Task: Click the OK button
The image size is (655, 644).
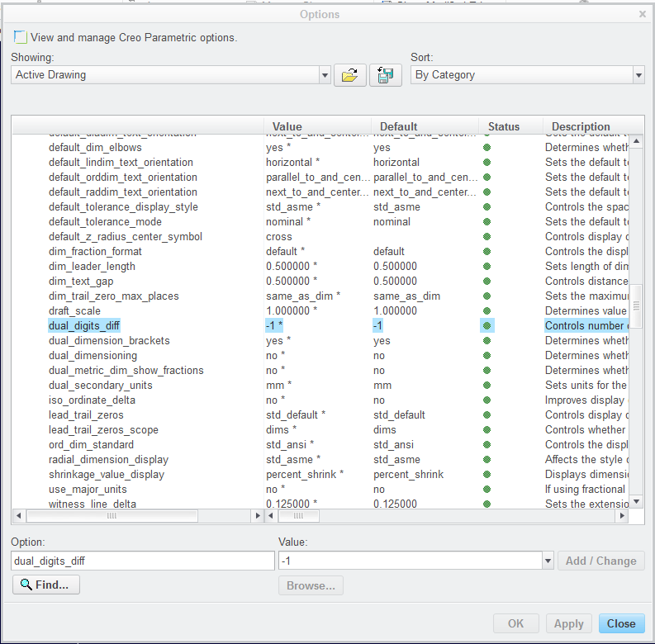Action: tap(515, 623)
